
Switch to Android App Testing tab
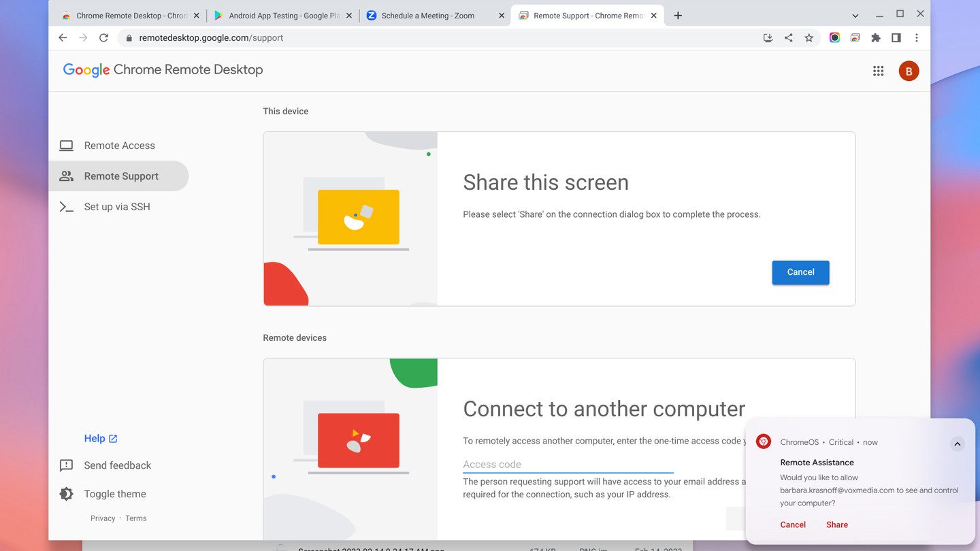(x=282, y=16)
